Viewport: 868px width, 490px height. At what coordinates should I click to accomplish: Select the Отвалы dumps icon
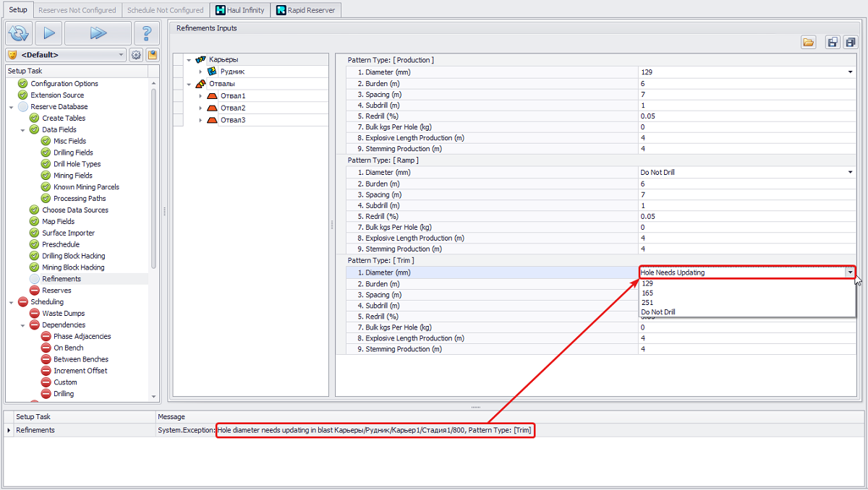pos(200,84)
